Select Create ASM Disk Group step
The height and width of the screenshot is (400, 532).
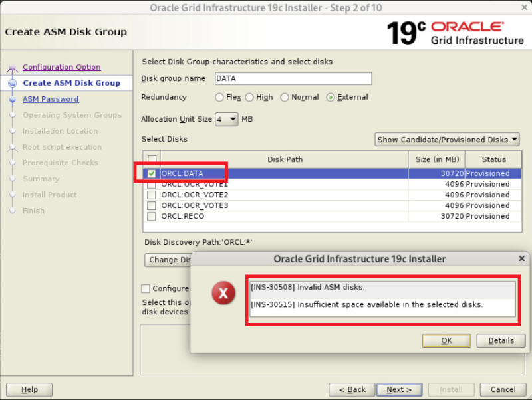coord(72,83)
